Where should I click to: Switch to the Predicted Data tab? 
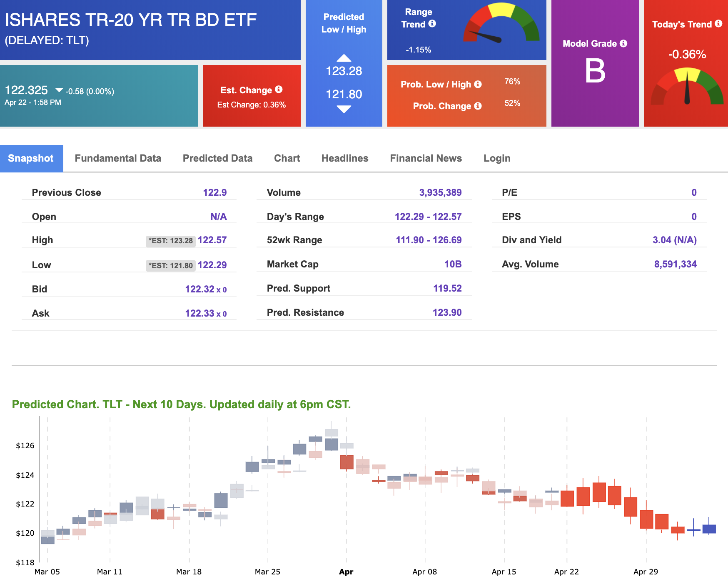(x=217, y=158)
